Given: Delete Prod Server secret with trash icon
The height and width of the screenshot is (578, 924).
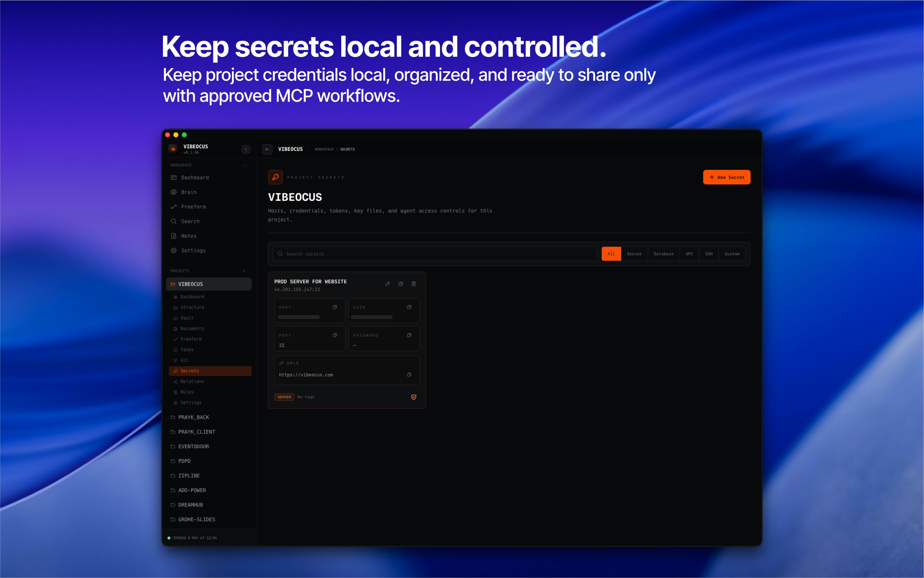Looking at the screenshot, I should [414, 284].
